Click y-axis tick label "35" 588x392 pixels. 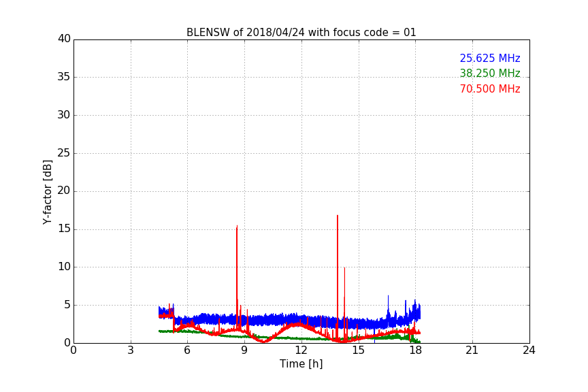pos(64,77)
